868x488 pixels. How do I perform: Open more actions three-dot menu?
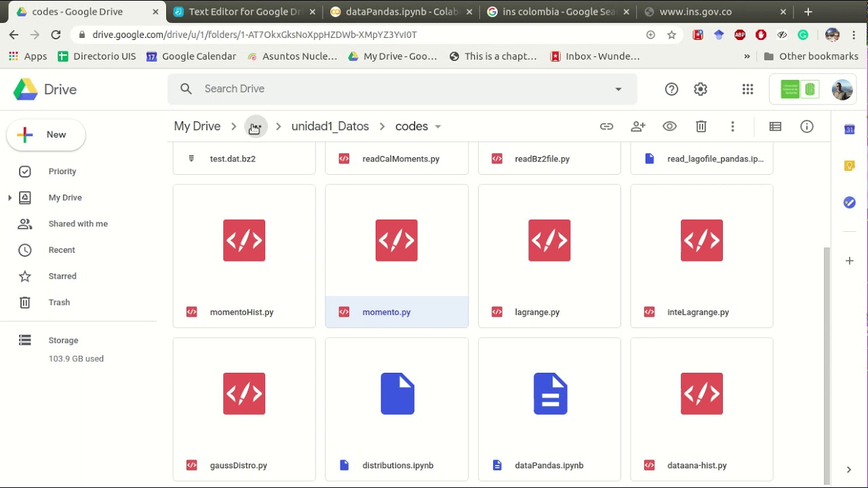pyautogui.click(x=732, y=126)
